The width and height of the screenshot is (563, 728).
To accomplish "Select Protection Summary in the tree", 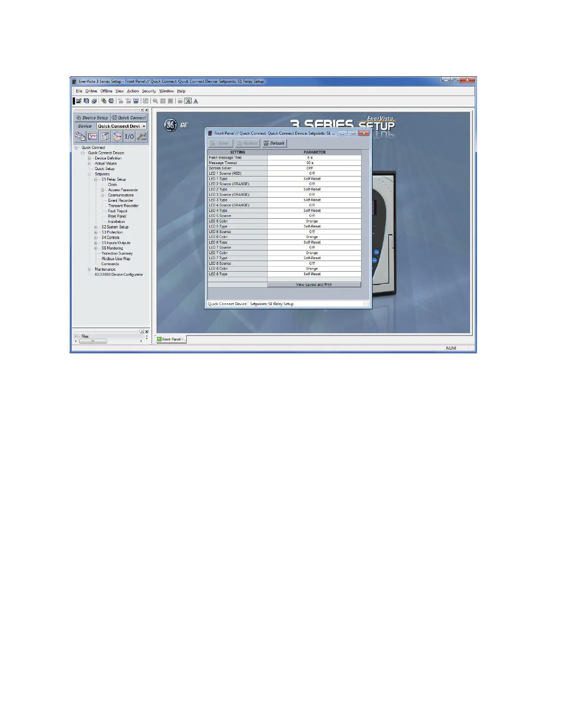I will [x=117, y=254].
